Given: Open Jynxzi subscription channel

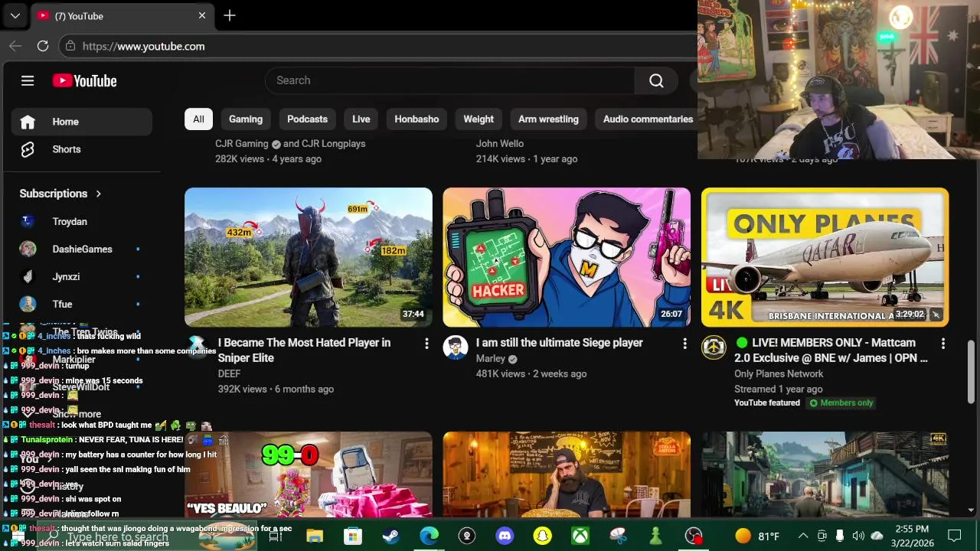Looking at the screenshot, I should [82, 276].
